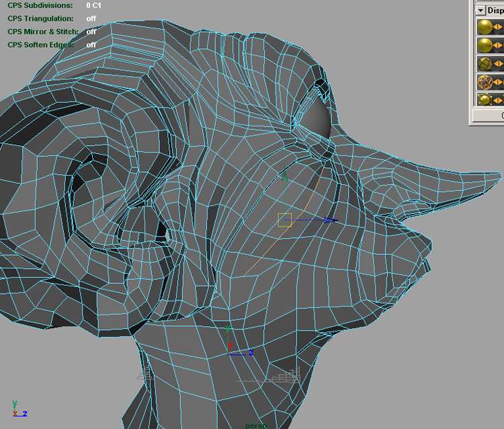Toggle CPS Mirror & Stitch 'off' value
Image resolution: width=504 pixels, height=429 pixels.
point(91,32)
